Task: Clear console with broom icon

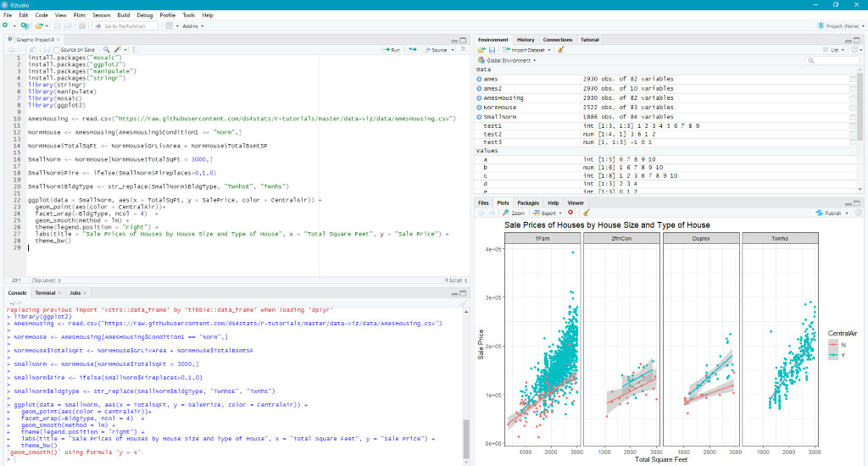Action: point(463,302)
